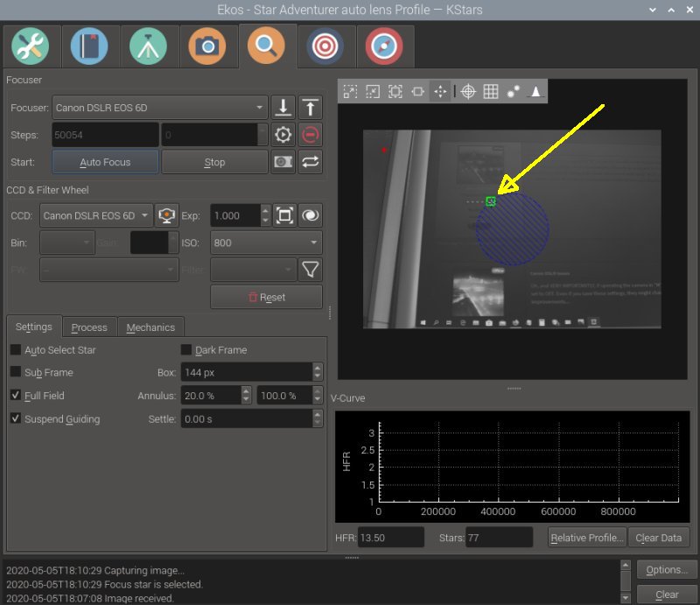This screenshot has width=700, height=605.
Task: Open the Capture camera module
Action: [x=207, y=46]
